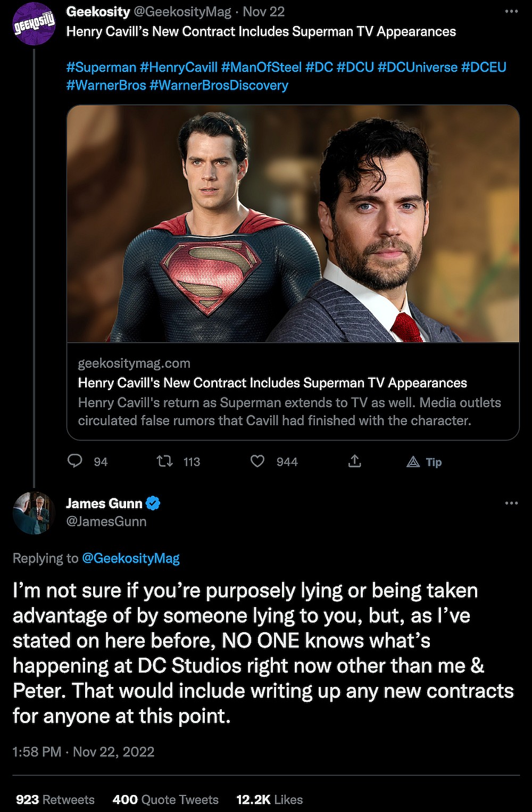This screenshot has width=532, height=812.
Task: Open the @GeekosityMag reply mention link
Action: tap(130, 558)
